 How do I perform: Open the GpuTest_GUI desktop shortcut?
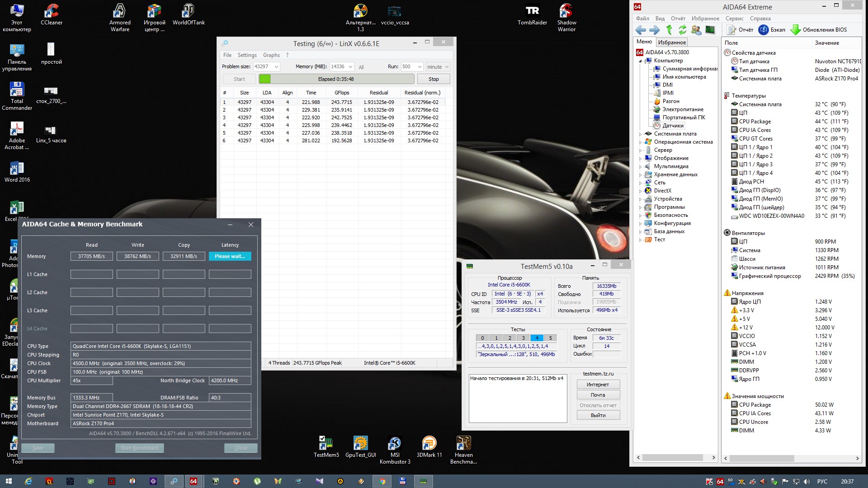tap(360, 444)
